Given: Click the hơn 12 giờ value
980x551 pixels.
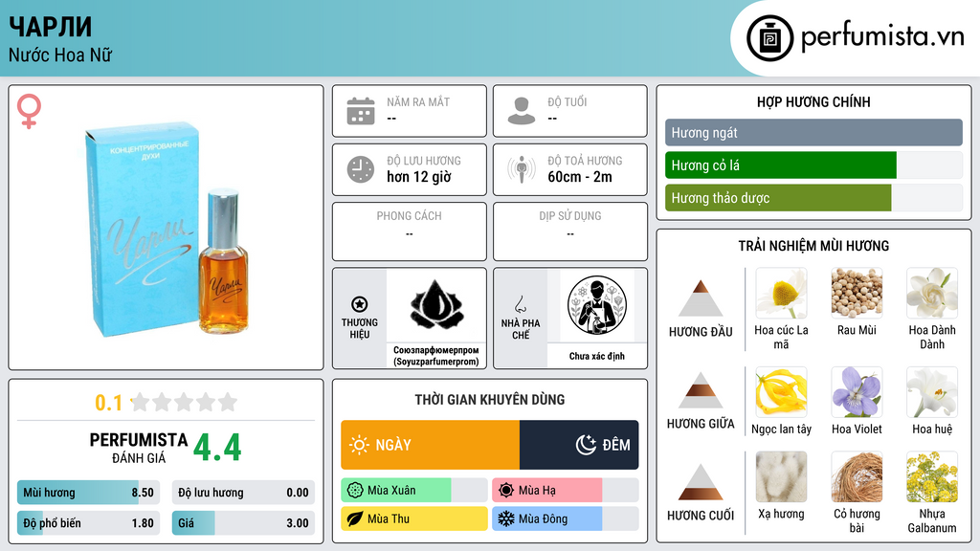Looking at the screenshot, I should coord(419,177).
